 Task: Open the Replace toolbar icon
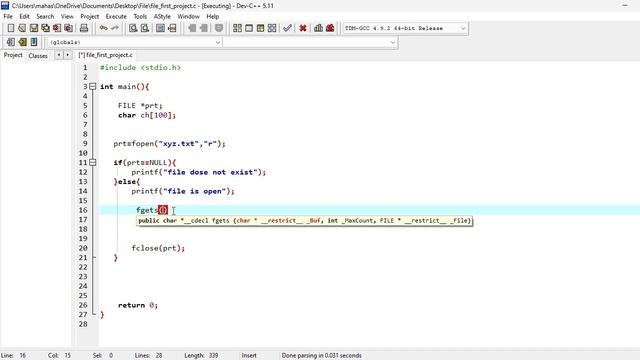coord(144,28)
